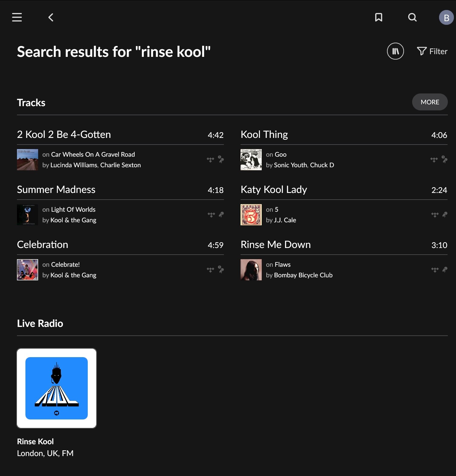The width and height of the screenshot is (456, 476).
Task: Click the MORE button for Tracks
Action: click(x=430, y=102)
